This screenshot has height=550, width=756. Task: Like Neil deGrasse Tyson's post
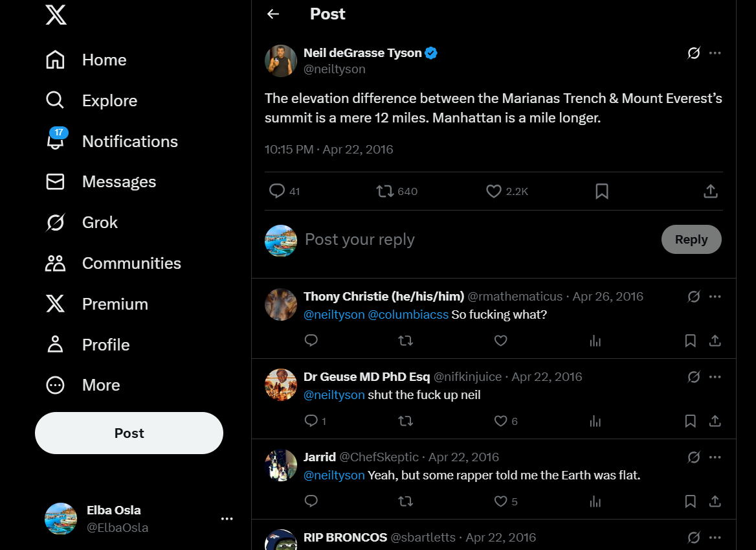[494, 191]
